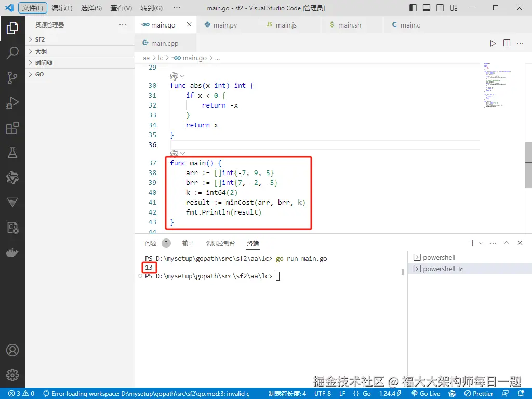The image size is (532, 399).
Task: Click breadcrumb folder lc
Action: (161, 58)
